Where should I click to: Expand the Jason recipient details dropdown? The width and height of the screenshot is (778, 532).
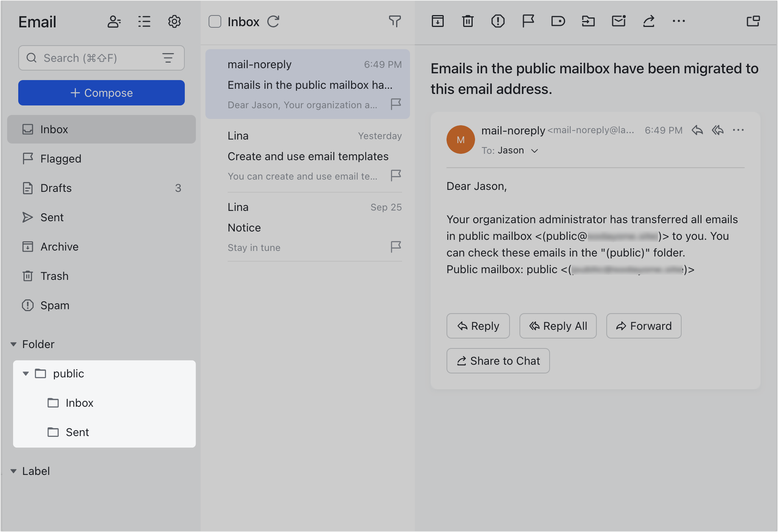(535, 151)
